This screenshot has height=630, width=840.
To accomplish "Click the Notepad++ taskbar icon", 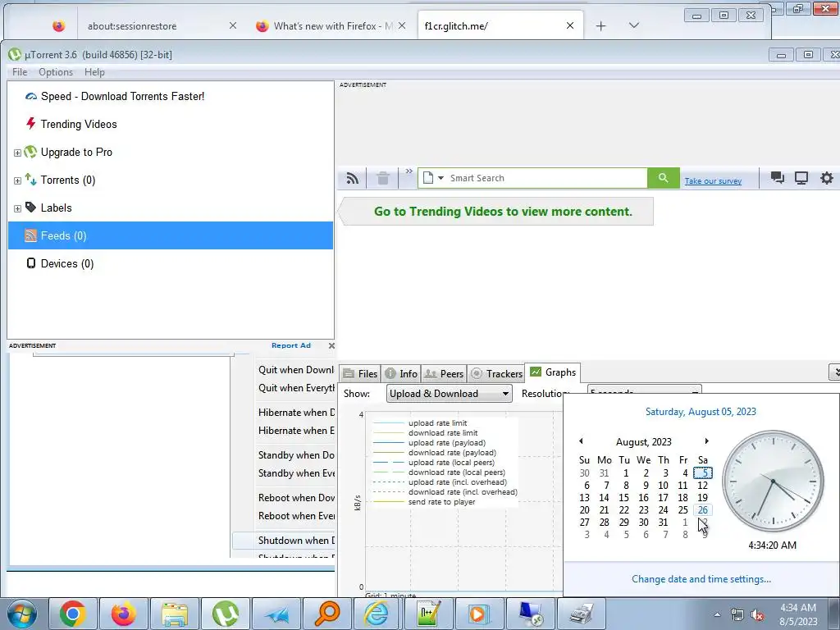I will 428,614.
